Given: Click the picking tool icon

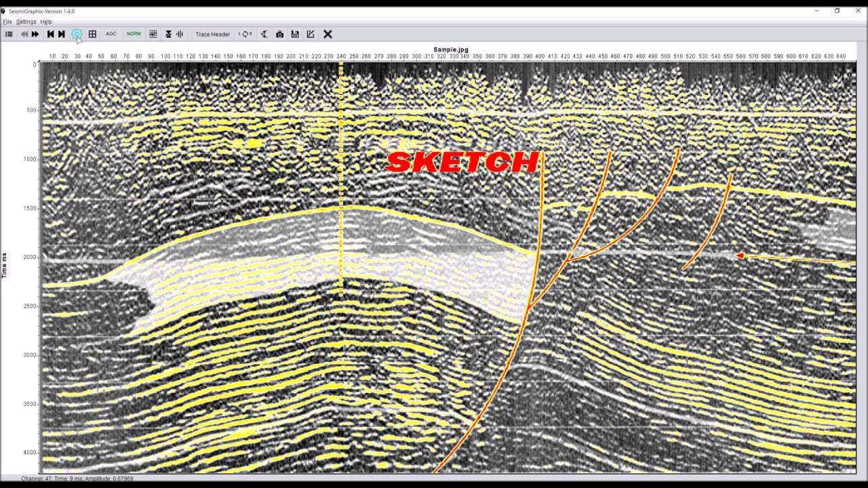Looking at the screenshot, I should tap(264, 34).
